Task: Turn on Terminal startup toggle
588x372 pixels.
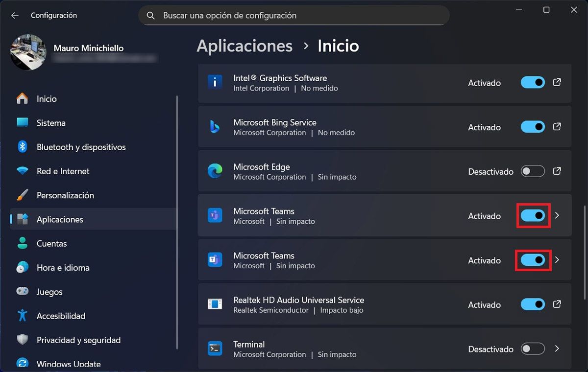Action: (533, 349)
